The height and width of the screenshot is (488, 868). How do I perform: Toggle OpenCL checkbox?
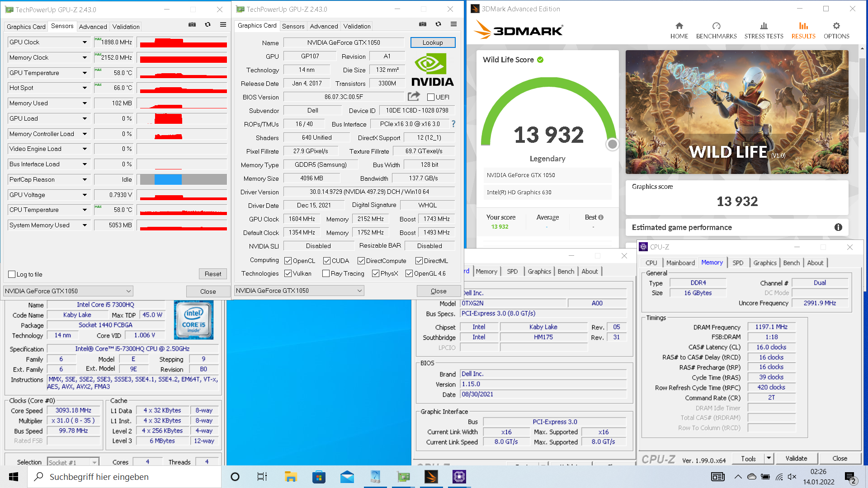click(x=288, y=261)
